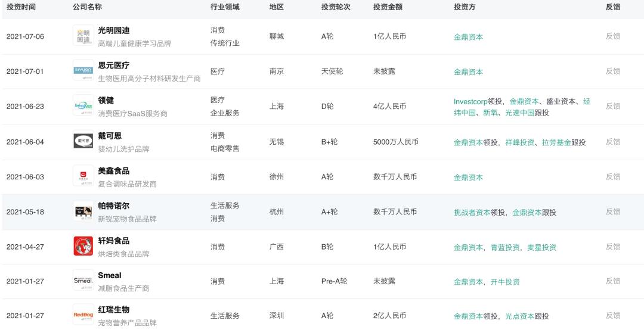Click 反馈 for the 红瑞生物 row
This screenshot has width=644, height=330.
click(x=613, y=316)
